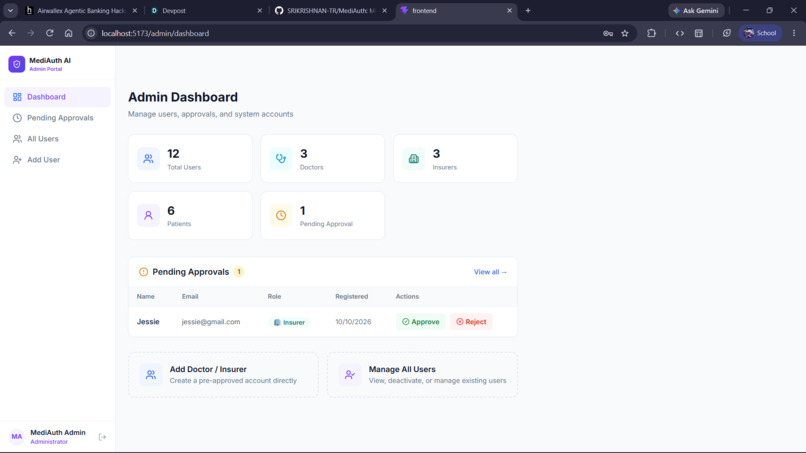The height and width of the screenshot is (453, 806).
Task: Click the Registered column header
Action: [352, 297]
